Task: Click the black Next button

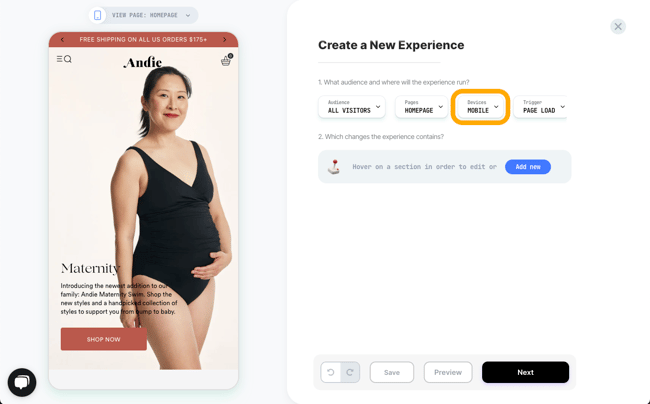Action: click(x=525, y=372)
